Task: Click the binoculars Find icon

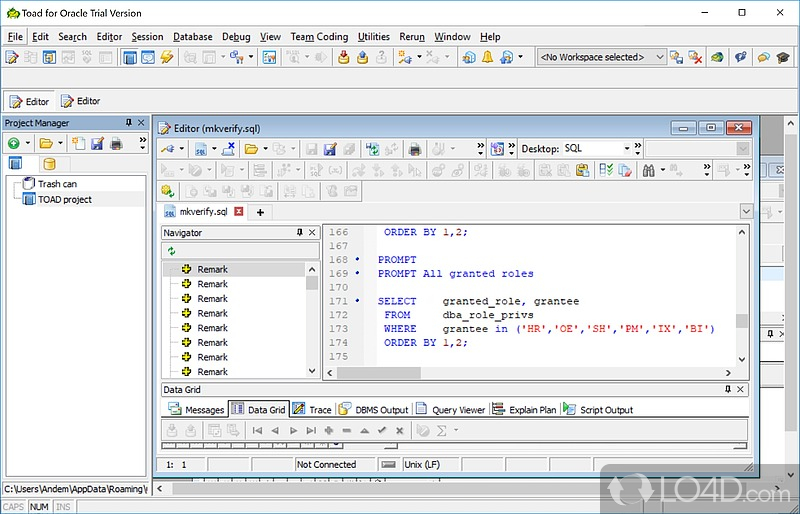Action: pyautogui.click(x=648, y=170)
